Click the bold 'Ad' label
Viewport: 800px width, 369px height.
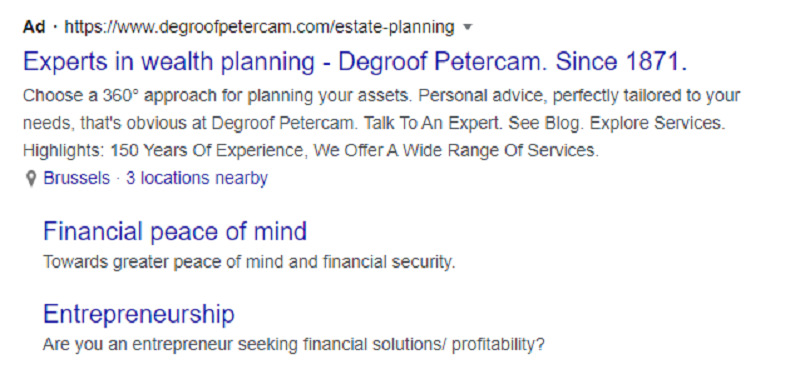(34, 27)
